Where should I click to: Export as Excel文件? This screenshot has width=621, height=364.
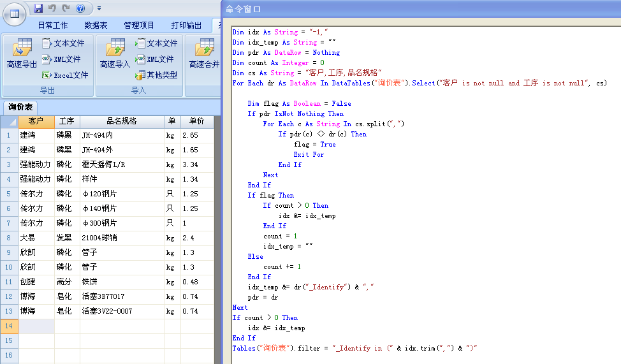point(65,75)
